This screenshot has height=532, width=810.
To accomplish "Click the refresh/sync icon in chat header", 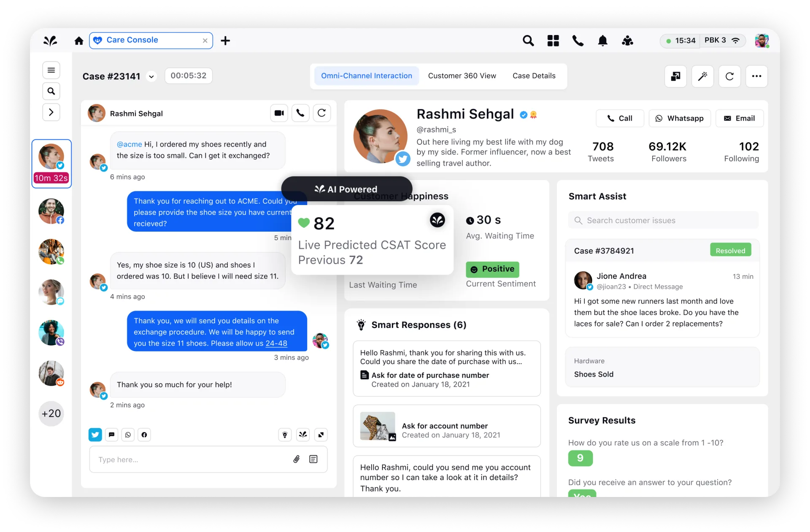I will pos(321,113).
